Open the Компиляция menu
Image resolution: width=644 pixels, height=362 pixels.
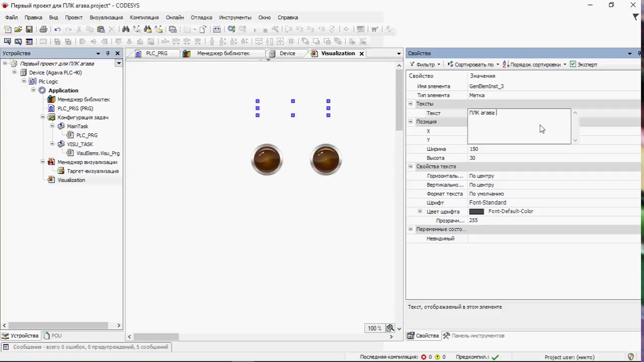pyautogui.click(x=144, y=18)
